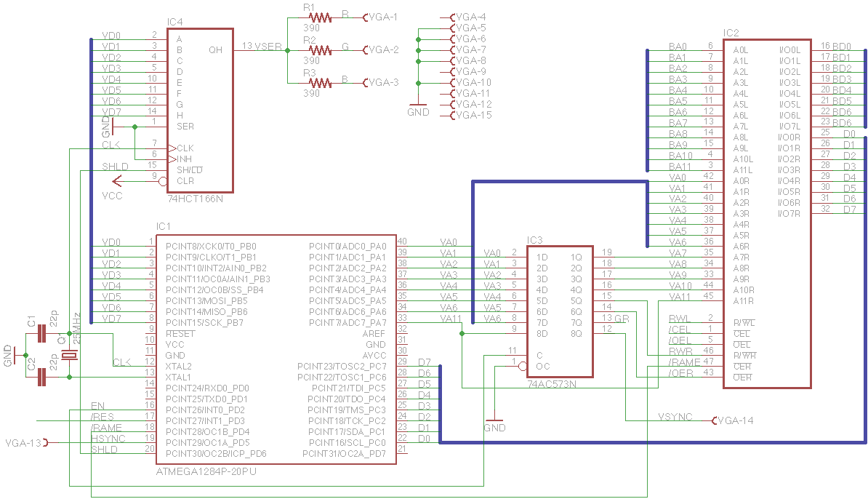Select the C1 capacitor symbol
Screen dimensions: 868x499
(x=41, y=334)
